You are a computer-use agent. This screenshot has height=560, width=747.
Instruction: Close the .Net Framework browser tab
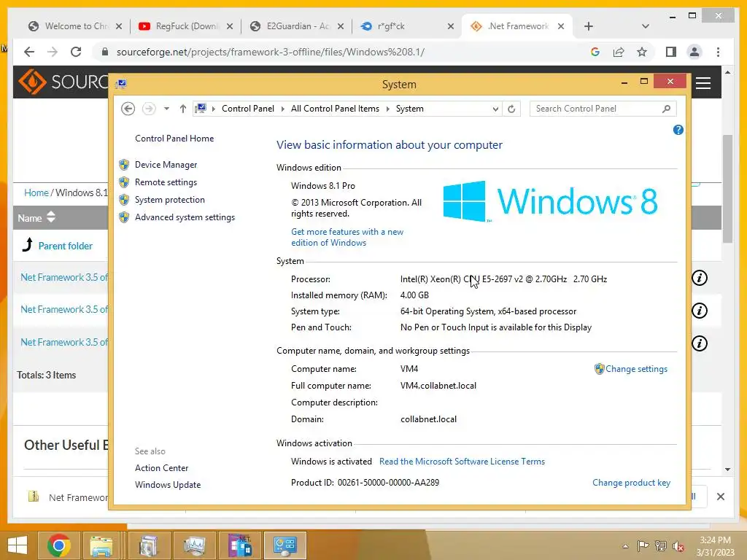tap(561, 26)
